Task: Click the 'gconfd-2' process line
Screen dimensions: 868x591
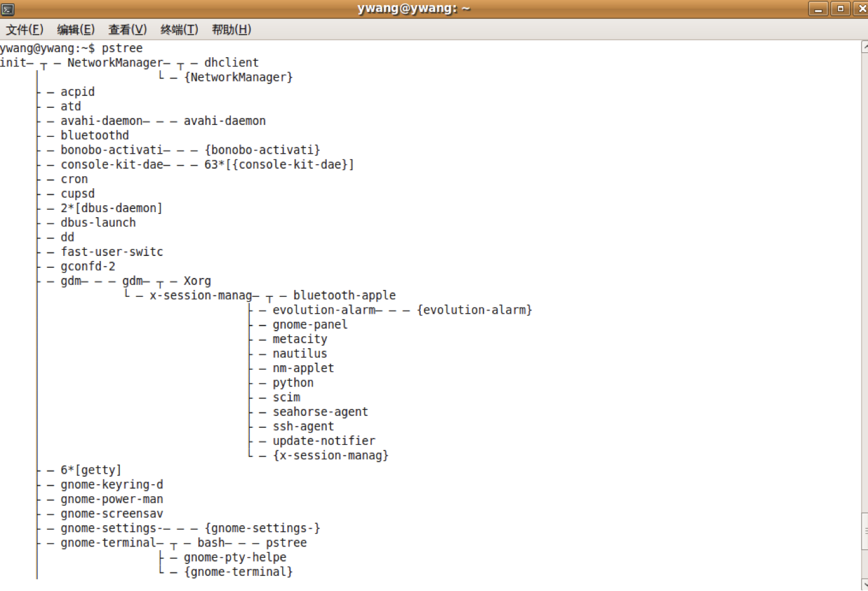Action: (x=88, y=267)
